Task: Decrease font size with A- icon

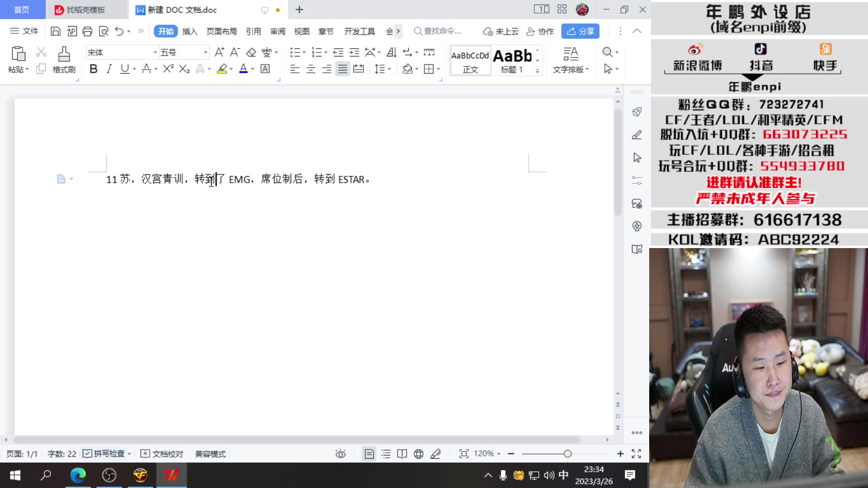Action: (x=235, y=52)
